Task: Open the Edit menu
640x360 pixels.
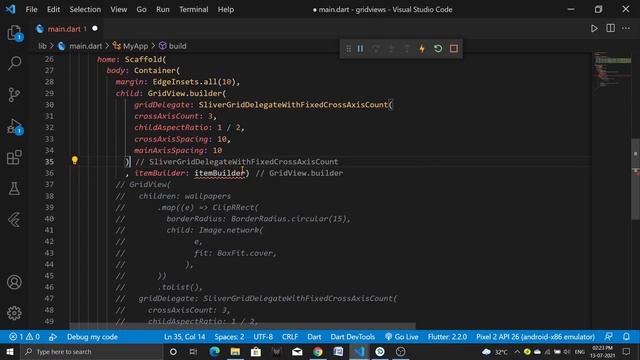Action: (53, 9)
